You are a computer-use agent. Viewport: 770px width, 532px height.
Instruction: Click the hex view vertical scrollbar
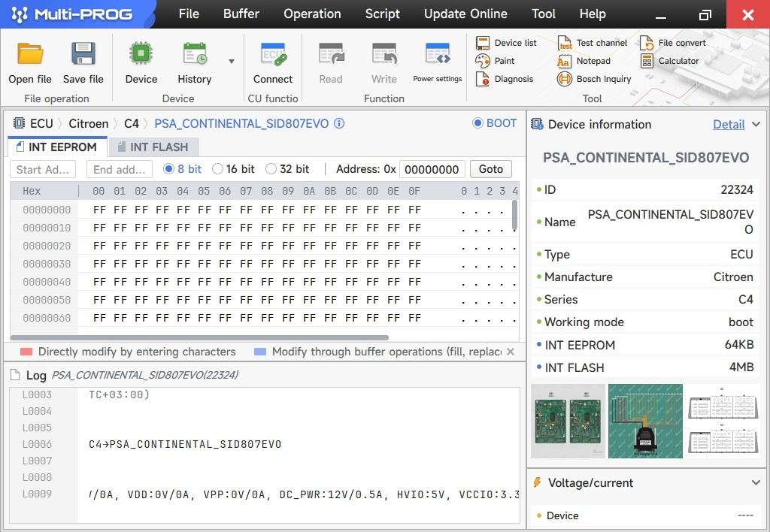point(514,215)
